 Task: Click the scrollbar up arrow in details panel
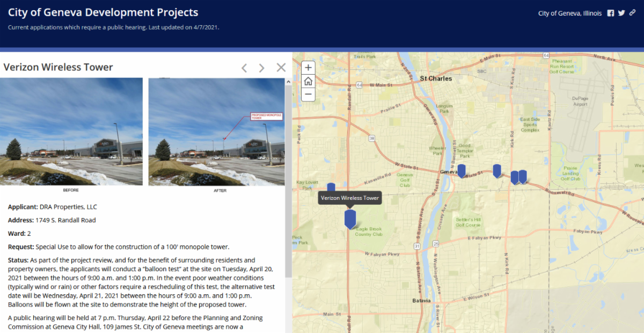288,82
